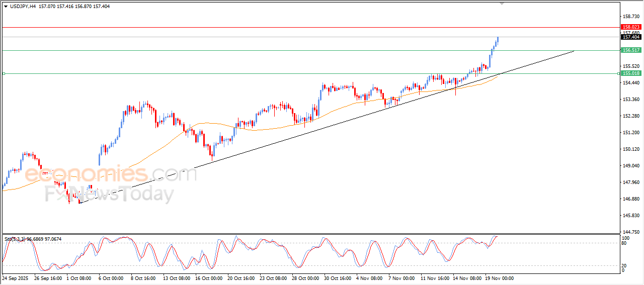This screenshot has height=285, width=644.
Task: Click the 19 Nov 00:00 date label
Action: tap(499, 278)
